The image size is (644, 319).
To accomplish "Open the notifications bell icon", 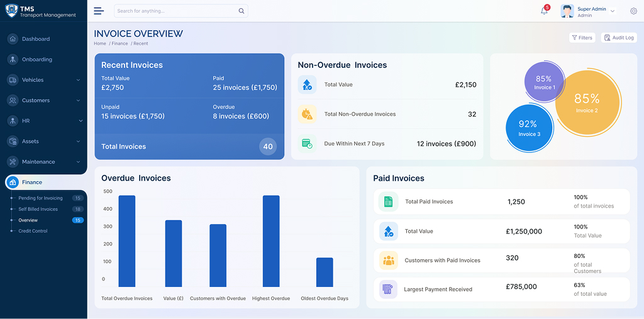I will 544,11.
